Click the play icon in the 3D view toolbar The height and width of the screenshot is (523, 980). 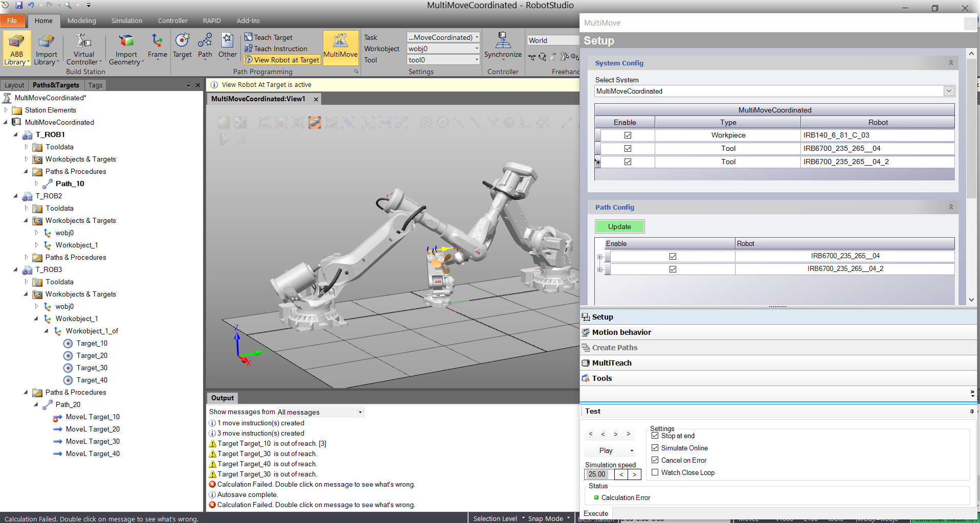click(224, 139)
